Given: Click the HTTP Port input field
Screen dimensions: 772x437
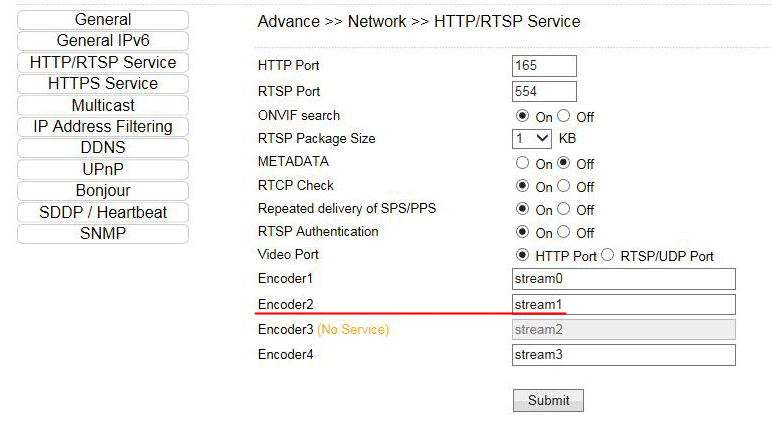Looking at the screenshot, I should 544,66.
